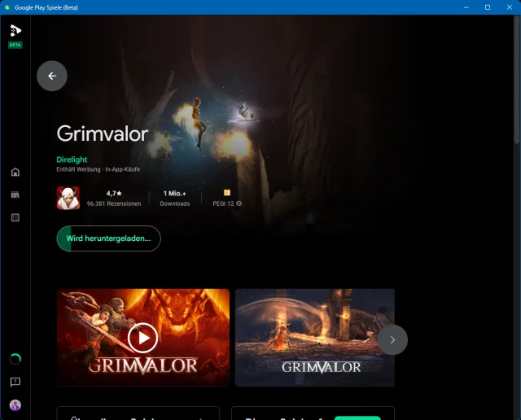
Task: Open the second Grimvalor screenshot
Action: coord(315,338)
